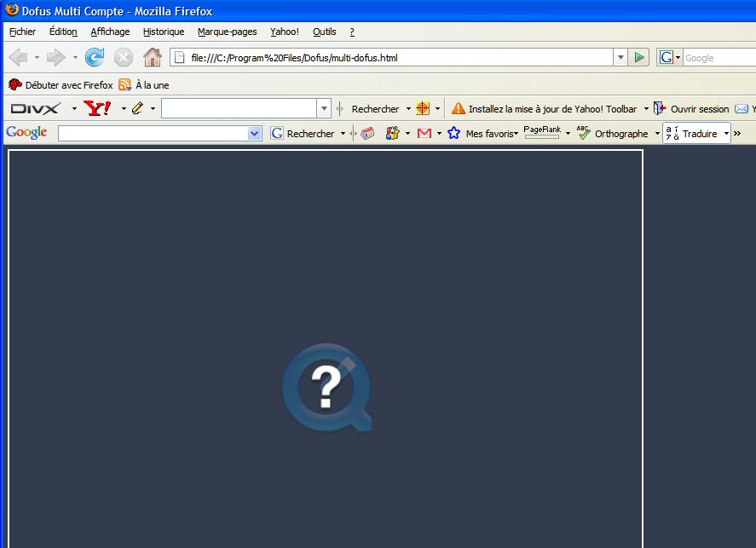This screenshot has height=548, width=756.
Task: Click the Yahoo! Y! logo icon
Action: pyautogui.click(x=97, y=109)
